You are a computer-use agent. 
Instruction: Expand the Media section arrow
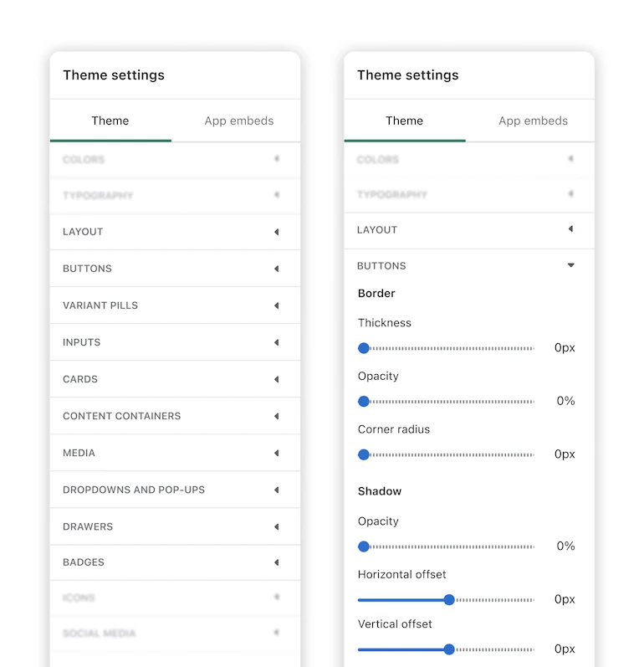pos(277,453)
